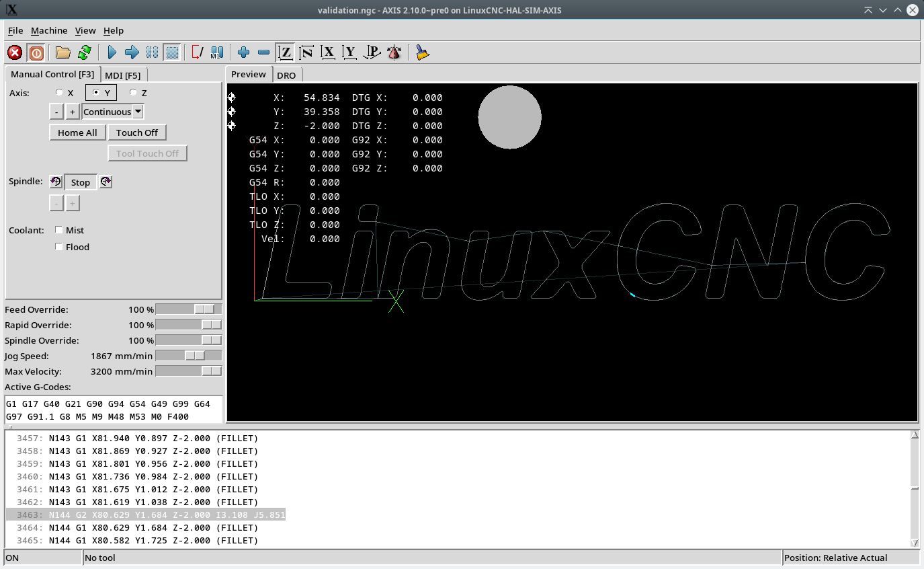Select G-code line 3465

tap(138, 541)
